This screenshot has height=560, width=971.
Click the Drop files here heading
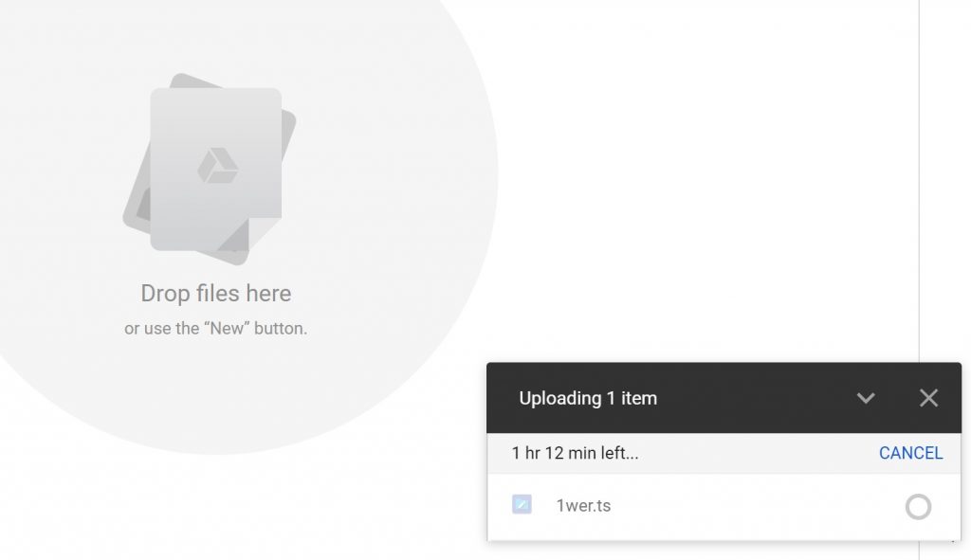[x=215, y=294]
